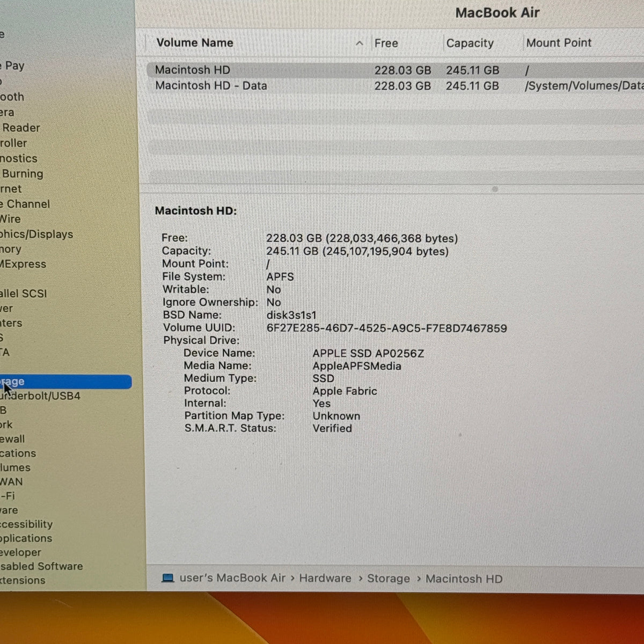Open Extensions in sidebar

pos(23,580)
